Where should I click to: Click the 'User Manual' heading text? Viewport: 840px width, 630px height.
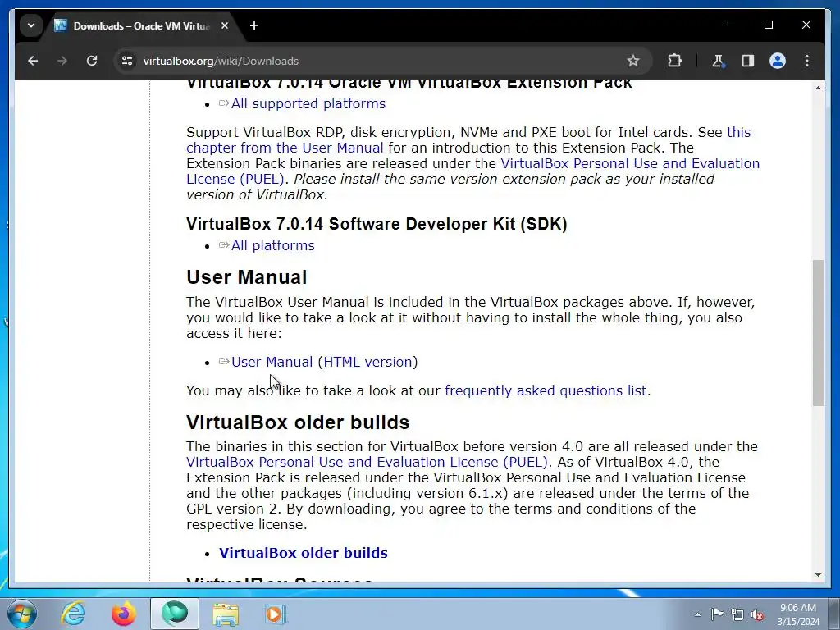246,277
